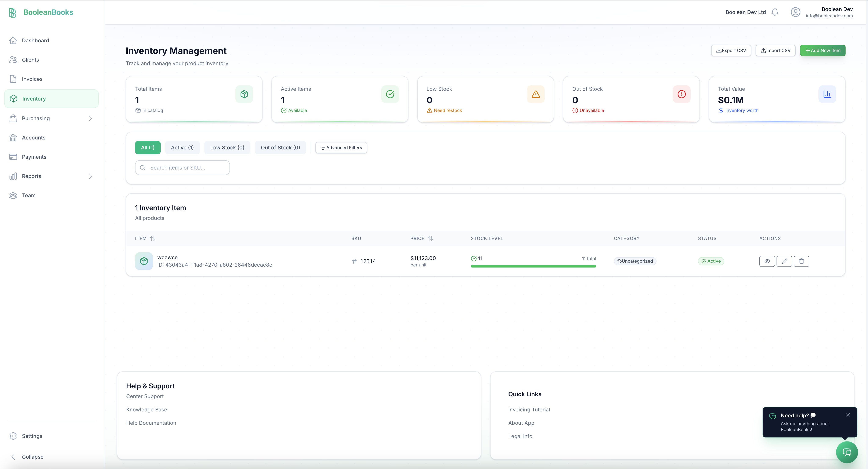The image size is (868, 469).
Task: Toggle sort order on Price column
Action: point(430,239)
